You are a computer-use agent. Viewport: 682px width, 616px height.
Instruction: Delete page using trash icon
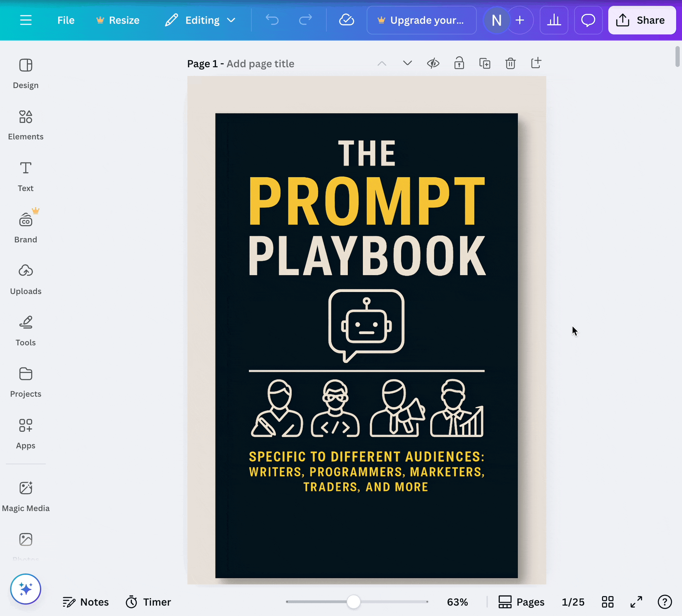510,64
